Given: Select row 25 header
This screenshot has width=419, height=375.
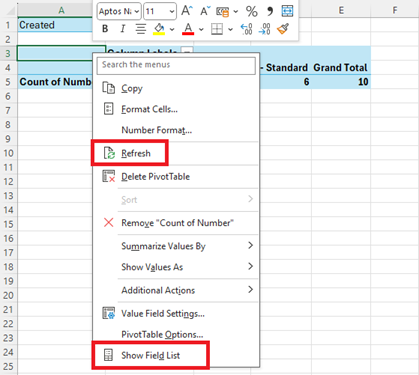Looking at the screenshot, I should 9,366.
